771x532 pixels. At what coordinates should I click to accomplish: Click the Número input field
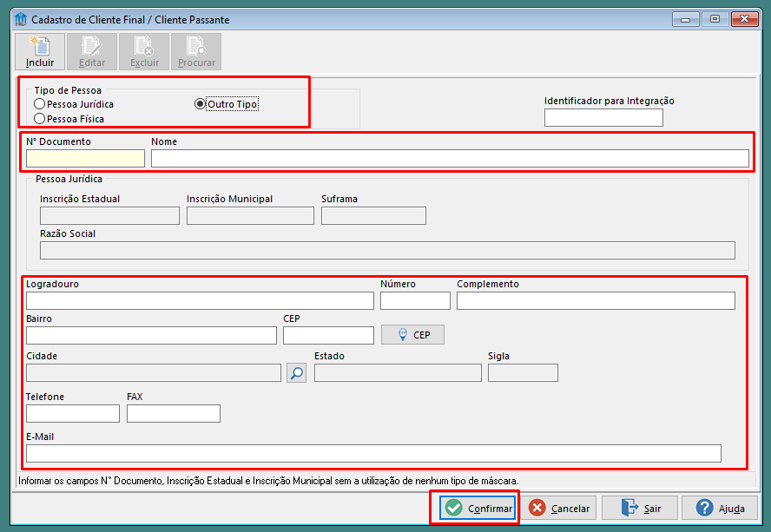416,301
